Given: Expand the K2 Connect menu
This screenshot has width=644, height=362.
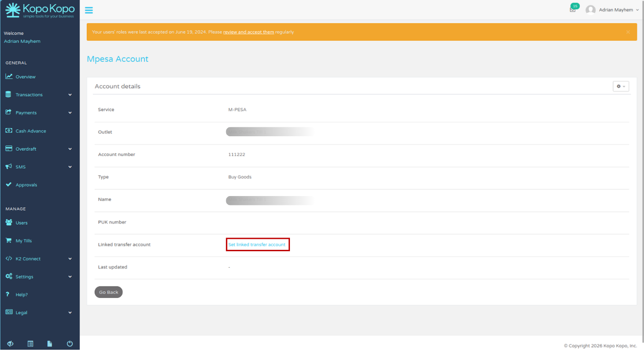Looking at the screenshot, I should (x=40, y=259).
